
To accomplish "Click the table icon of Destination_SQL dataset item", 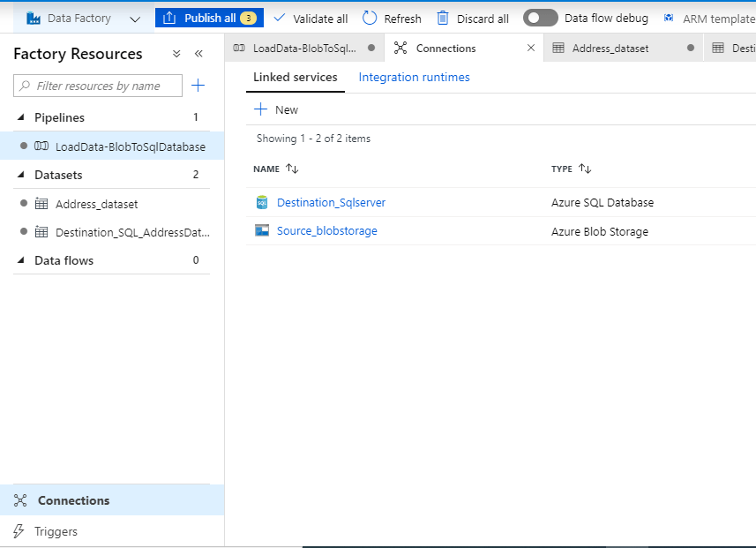I will (41, 232).
